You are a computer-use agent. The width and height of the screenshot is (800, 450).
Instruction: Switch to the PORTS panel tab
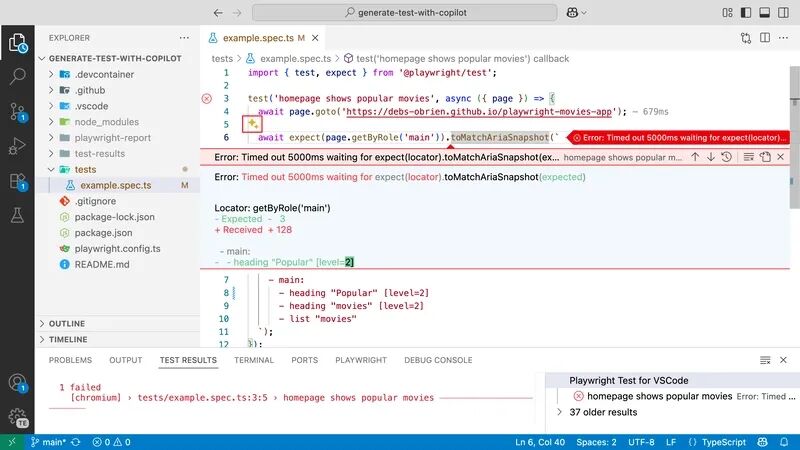305,360
